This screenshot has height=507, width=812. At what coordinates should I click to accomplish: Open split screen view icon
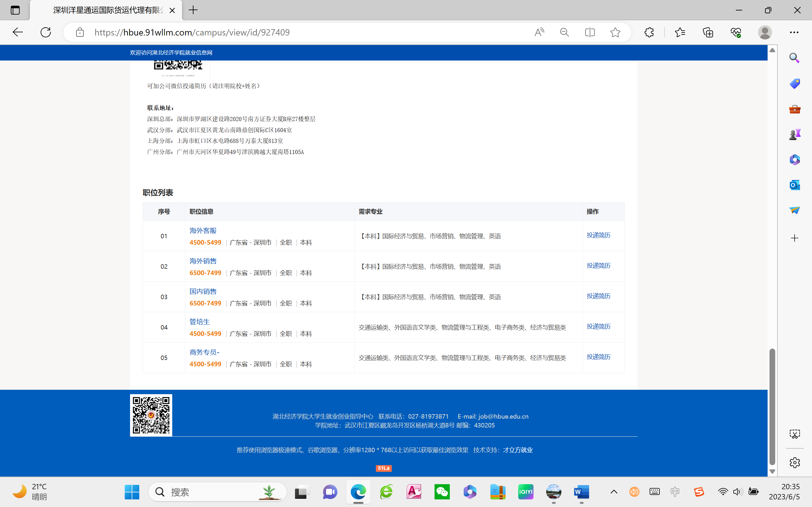point(590,32)
